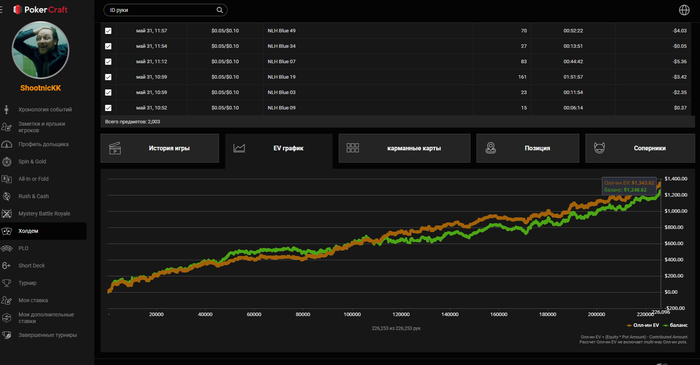Image resolution: width=700 pixels, height=365 pixels.
Task: Open Mystery Battle Royale section
Action: point(44,214)
